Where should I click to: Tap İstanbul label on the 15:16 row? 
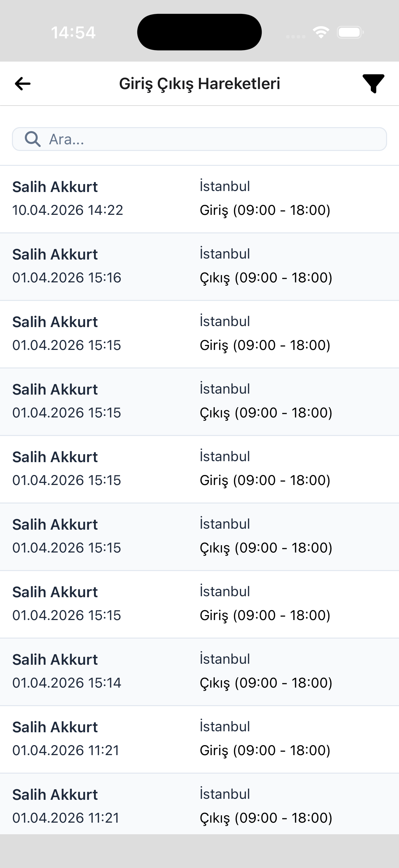click(x=225, y=254)
